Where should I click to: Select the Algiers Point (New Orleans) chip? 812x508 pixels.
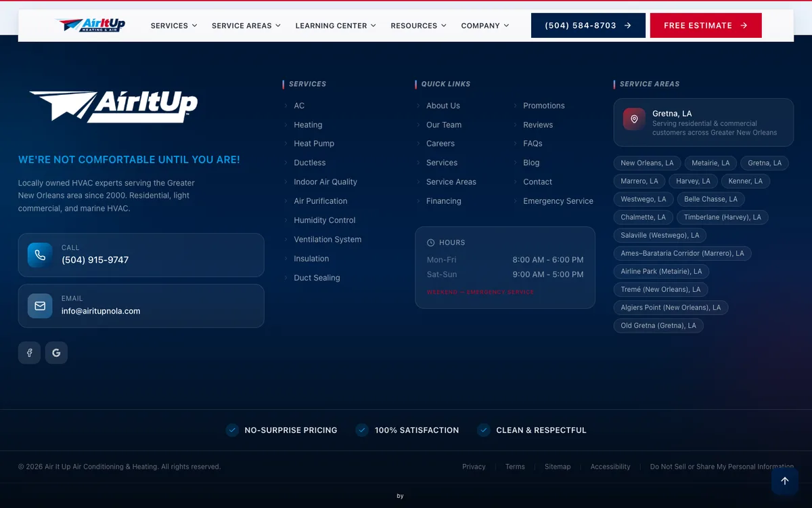(x=671, y=308)
